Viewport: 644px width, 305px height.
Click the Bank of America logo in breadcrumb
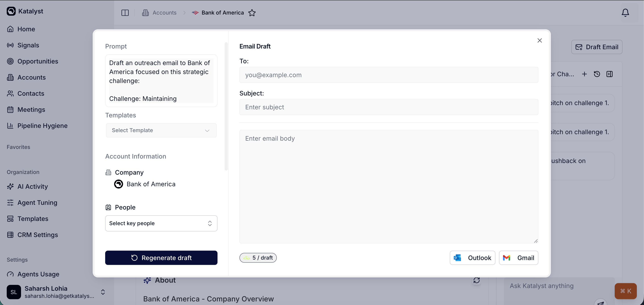(195, 13)
